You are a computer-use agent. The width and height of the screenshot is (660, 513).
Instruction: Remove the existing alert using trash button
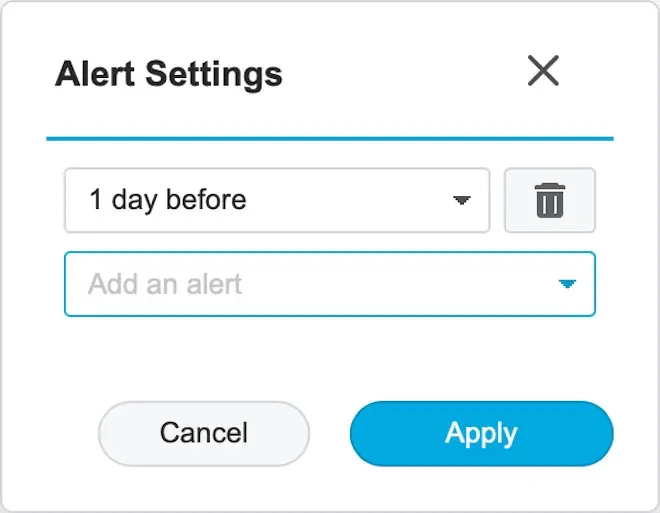549,200
